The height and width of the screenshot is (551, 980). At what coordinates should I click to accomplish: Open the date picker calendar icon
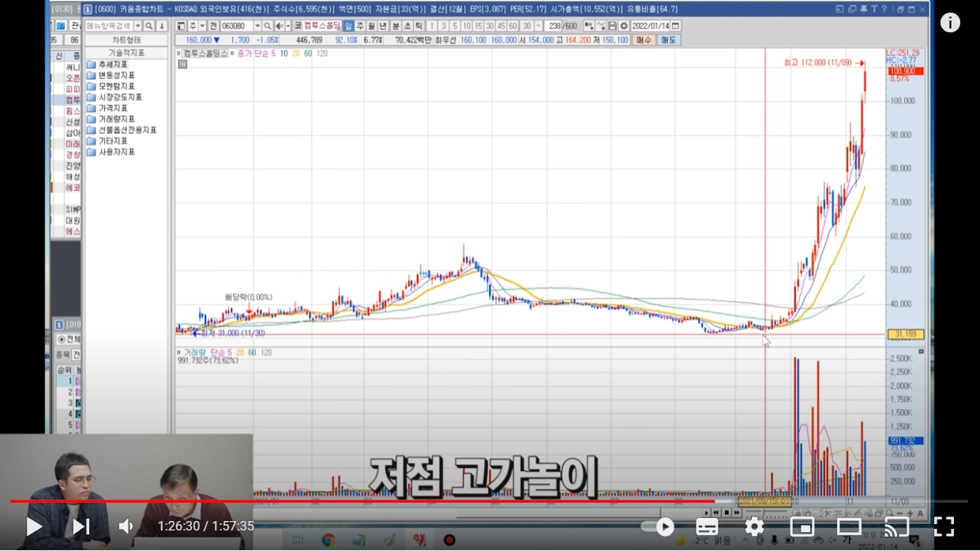675,26
